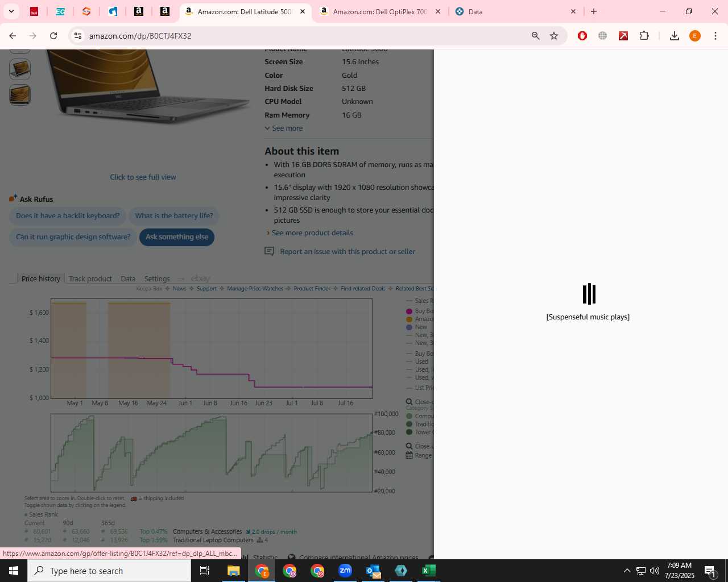Close the Dell Latitude Amazon tab

[x=303, y=11]
